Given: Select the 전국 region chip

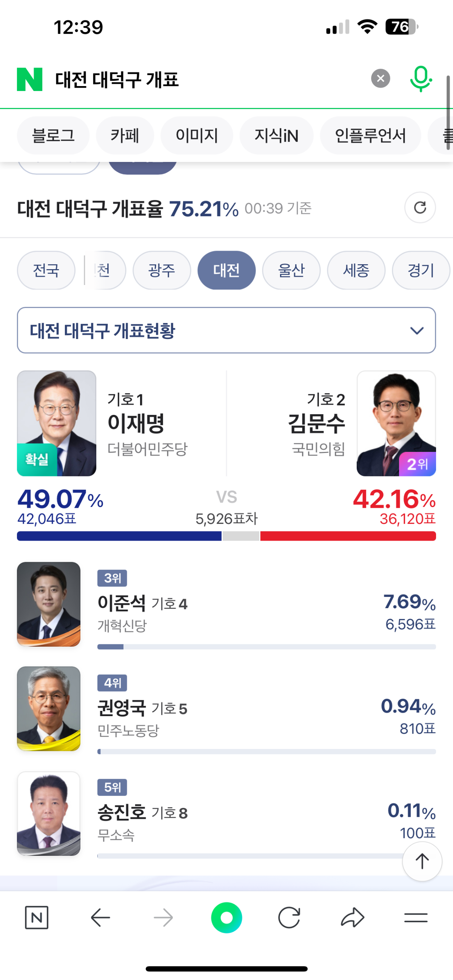Looking at the screenshot, I should 46,271.
